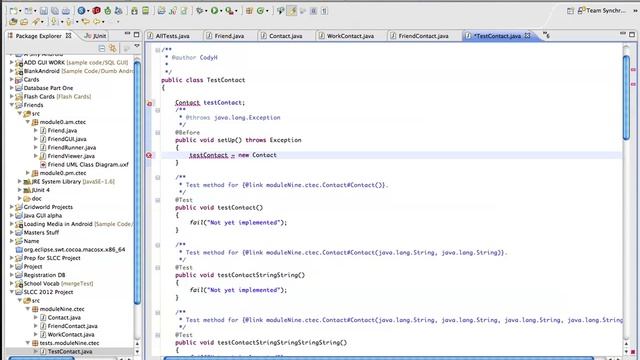Toggle folding of the testContactStringString() method
The width and height of the screenshot is (640, 360).
coord(158,268)
